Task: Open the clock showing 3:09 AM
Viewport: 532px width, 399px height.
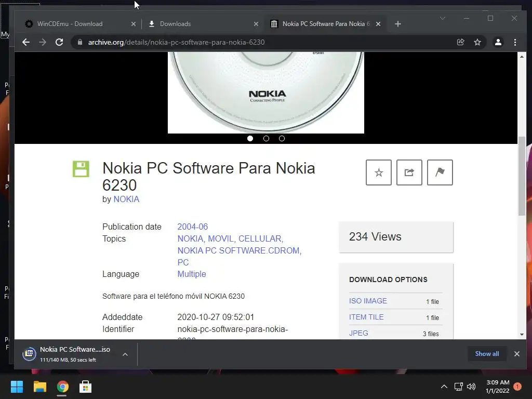Action: tap(497, 387)
